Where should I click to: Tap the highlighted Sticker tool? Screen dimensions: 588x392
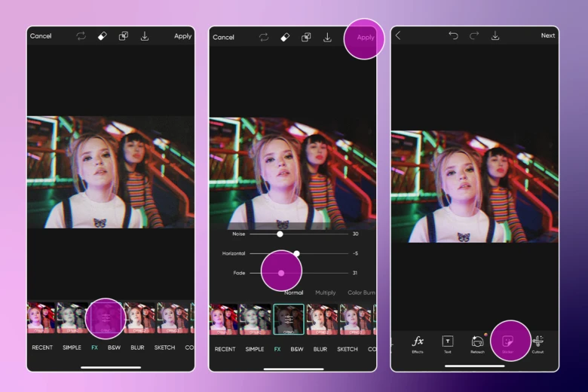[508, 343]
